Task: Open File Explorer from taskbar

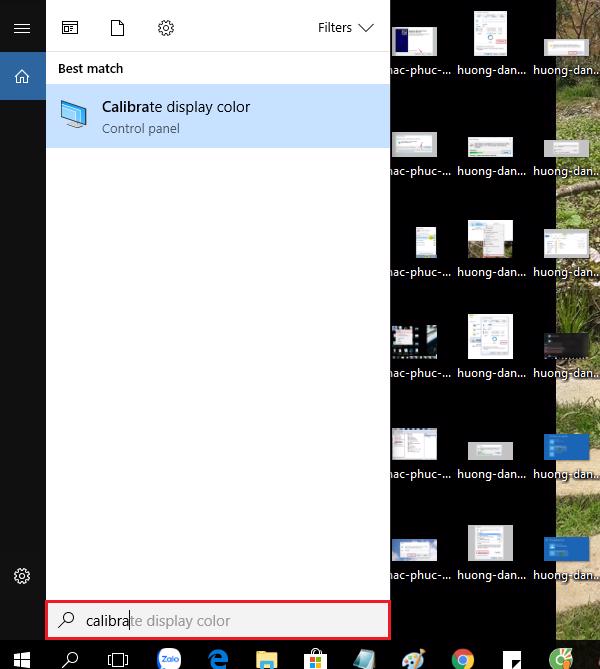Action: coord(266,658)
